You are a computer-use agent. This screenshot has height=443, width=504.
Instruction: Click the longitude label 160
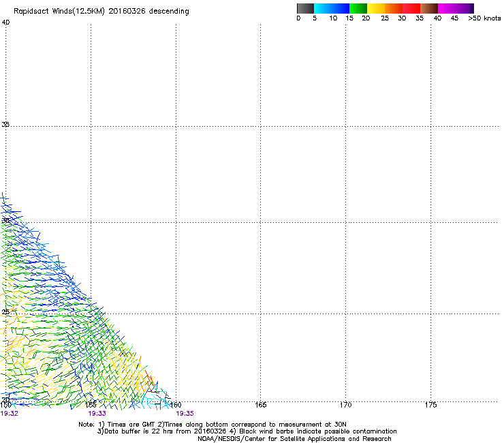click(x=176, y=405)
